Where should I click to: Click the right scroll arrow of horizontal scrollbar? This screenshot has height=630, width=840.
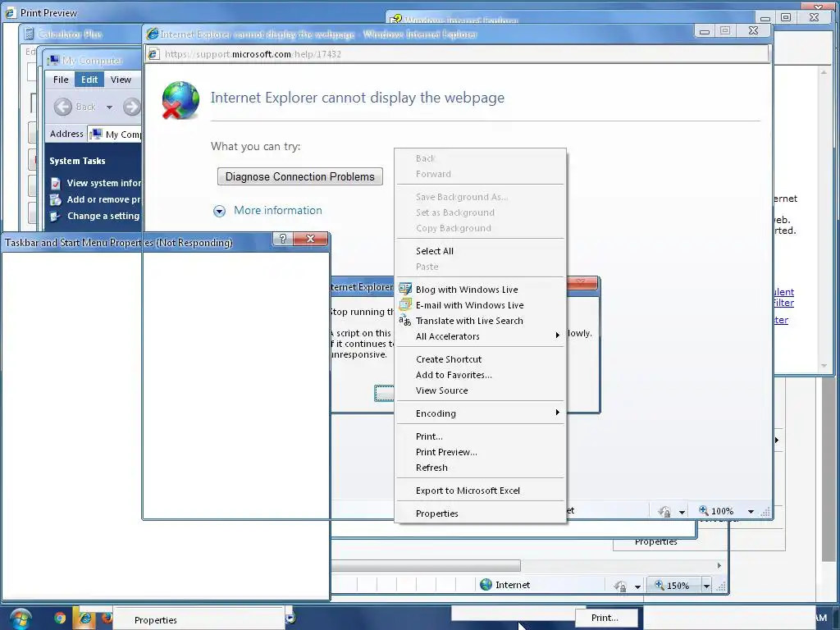click(x=719, y=565)
